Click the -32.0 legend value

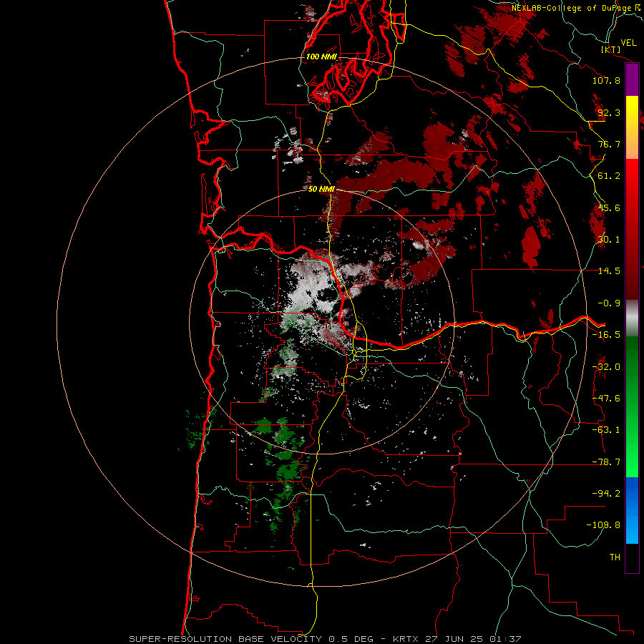(x=606, y=367)
